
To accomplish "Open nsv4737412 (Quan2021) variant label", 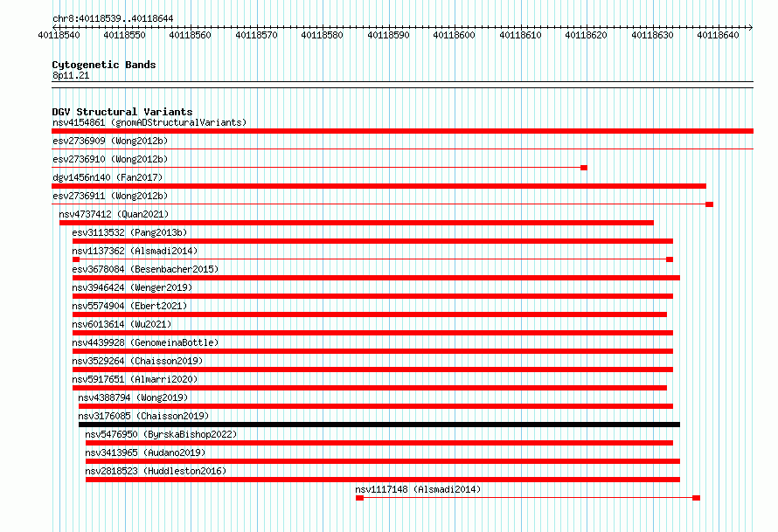I will click(115, 214).
